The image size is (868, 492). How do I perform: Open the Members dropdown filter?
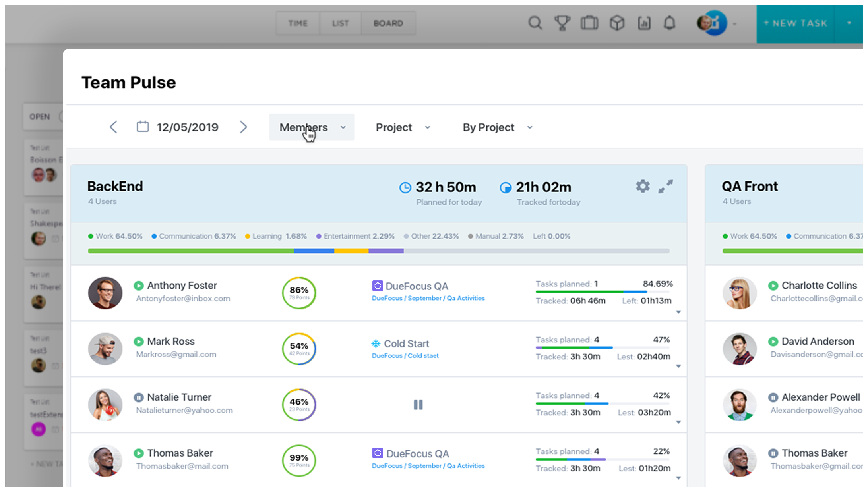pyautogui.click(x=312, y=127)
